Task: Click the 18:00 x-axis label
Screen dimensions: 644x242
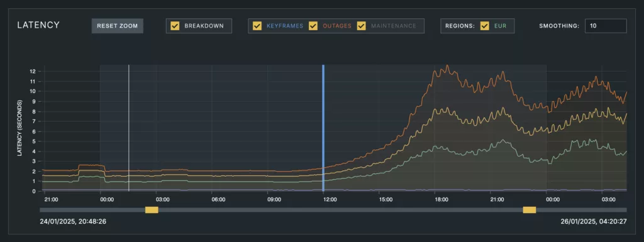Action: coord(441,200)
